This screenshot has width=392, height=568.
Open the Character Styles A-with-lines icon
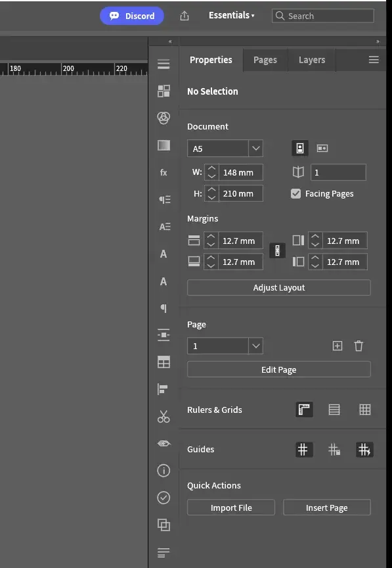click(x=165, y=227)
